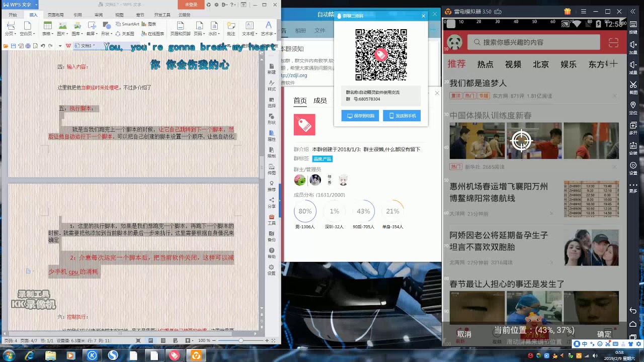Screen dimensions: 644x362
Task: Click 关系图 relationship diagram
Action: [125, 34]
